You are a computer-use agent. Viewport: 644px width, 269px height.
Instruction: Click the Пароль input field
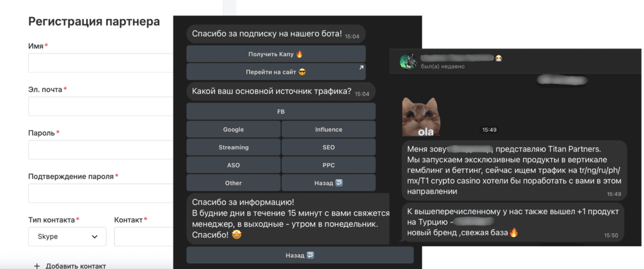click(101, 150)
